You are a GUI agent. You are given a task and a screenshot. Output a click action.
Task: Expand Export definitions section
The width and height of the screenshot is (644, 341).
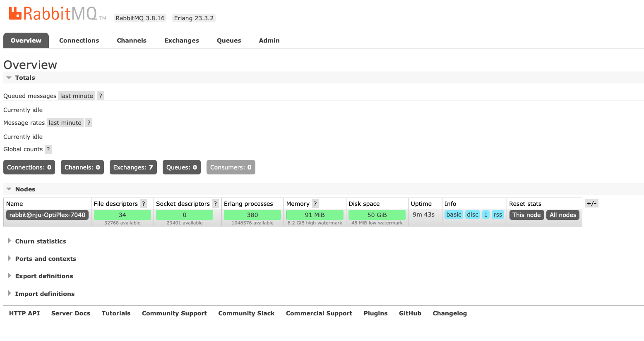tap(40, 276)
